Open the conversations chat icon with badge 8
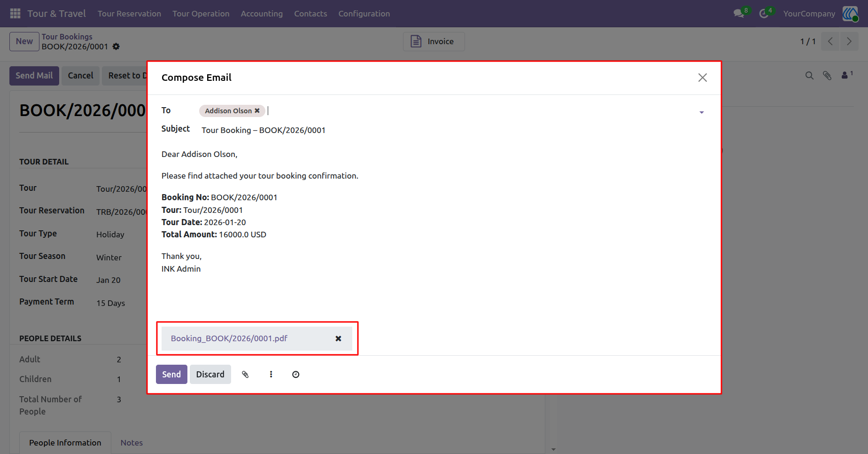Image resolution: width=868 pixels, height=454 pixels. coord(740,13)
